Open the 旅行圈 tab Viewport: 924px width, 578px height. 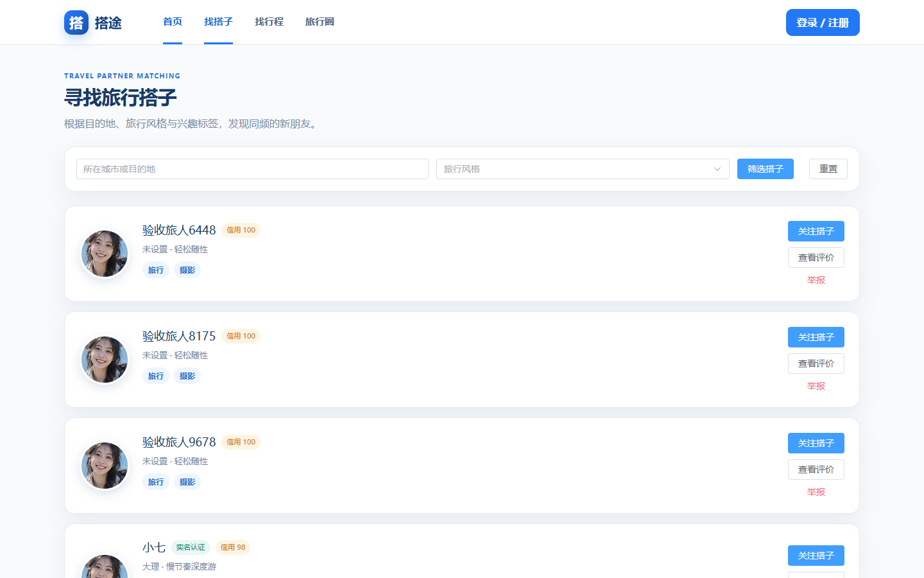[x=320, y=22]
